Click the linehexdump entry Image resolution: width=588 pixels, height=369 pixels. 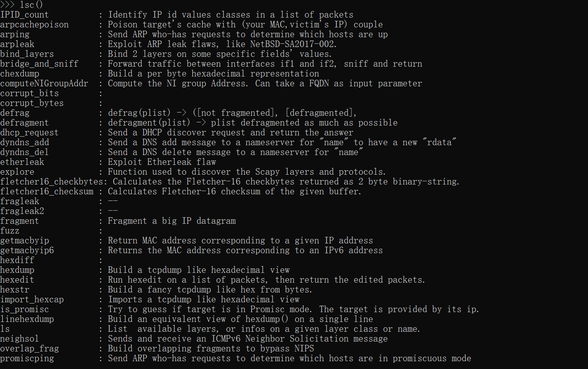point(27,319)
